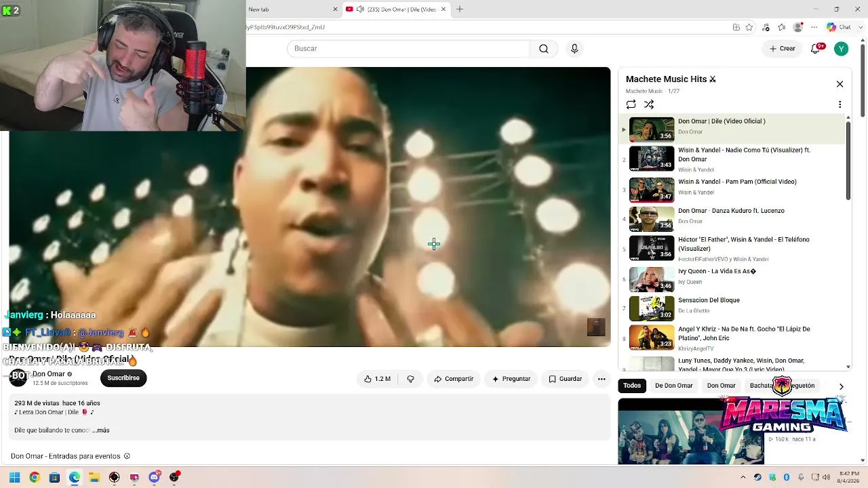
Task: Select the 'Don Omar' filter chip
Action: (x=721, y=386)
